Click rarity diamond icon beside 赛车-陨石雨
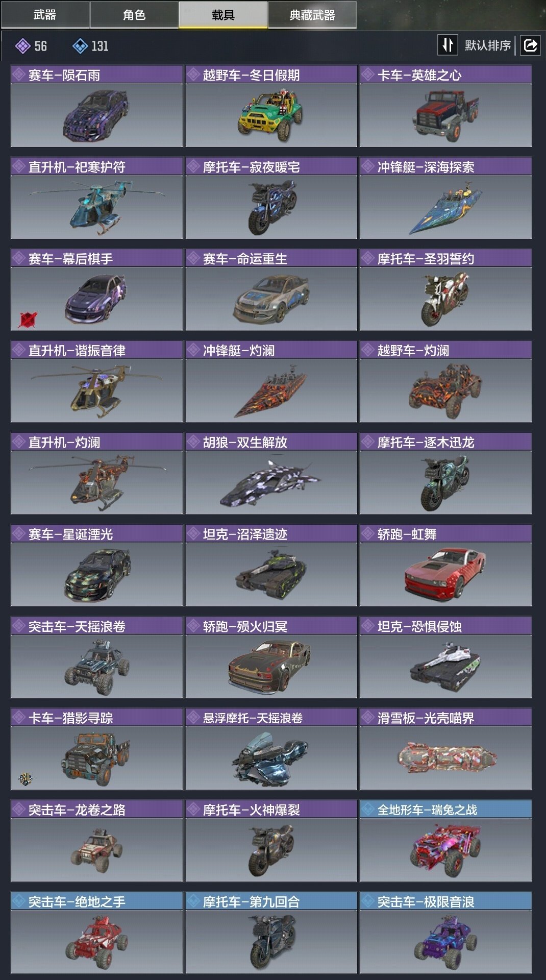Image resolution: width=546 pixels, height=980 pixels. click(x=19, y=75)
